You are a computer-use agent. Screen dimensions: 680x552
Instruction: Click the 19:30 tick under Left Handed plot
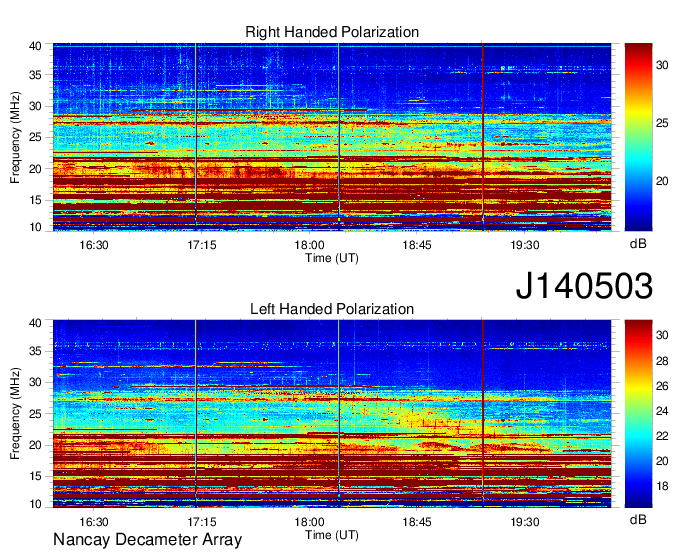(x=525, y=522)
